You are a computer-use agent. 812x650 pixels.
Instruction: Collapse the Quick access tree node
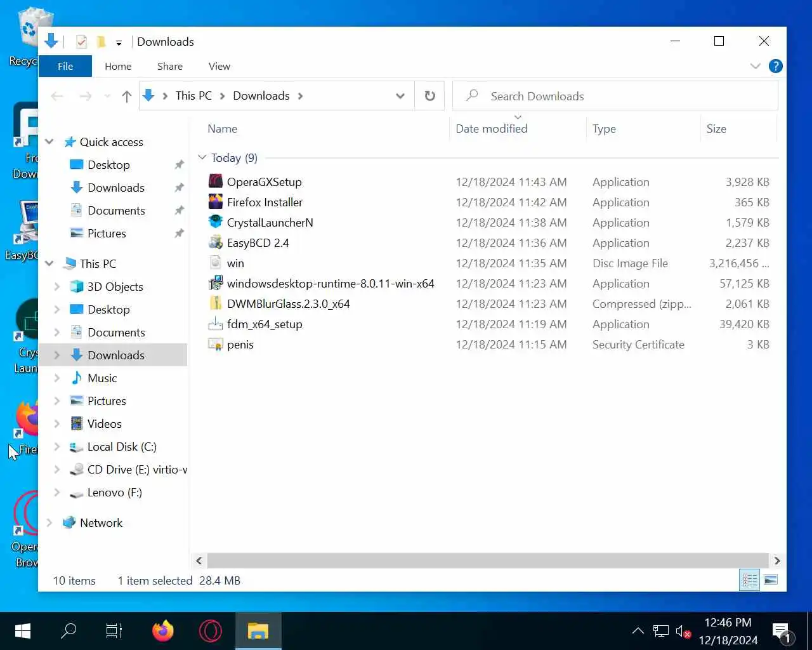pos(49,142)
